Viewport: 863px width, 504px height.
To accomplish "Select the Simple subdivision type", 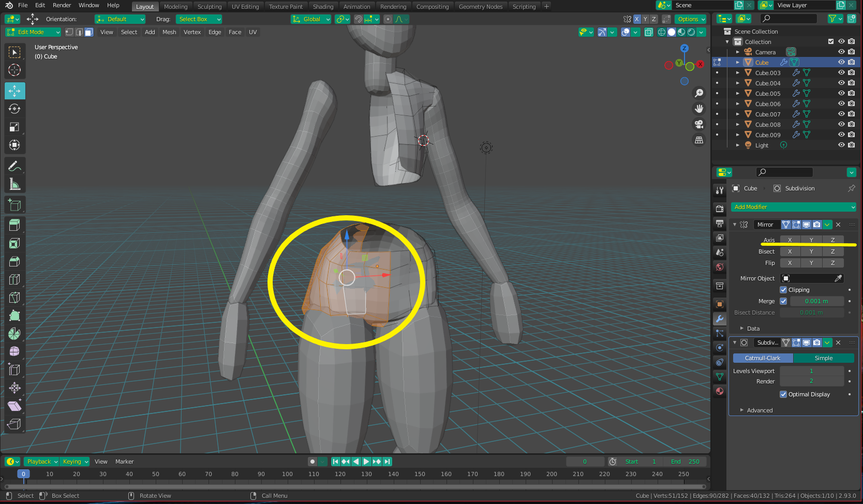I will click(x=824, y=358).
